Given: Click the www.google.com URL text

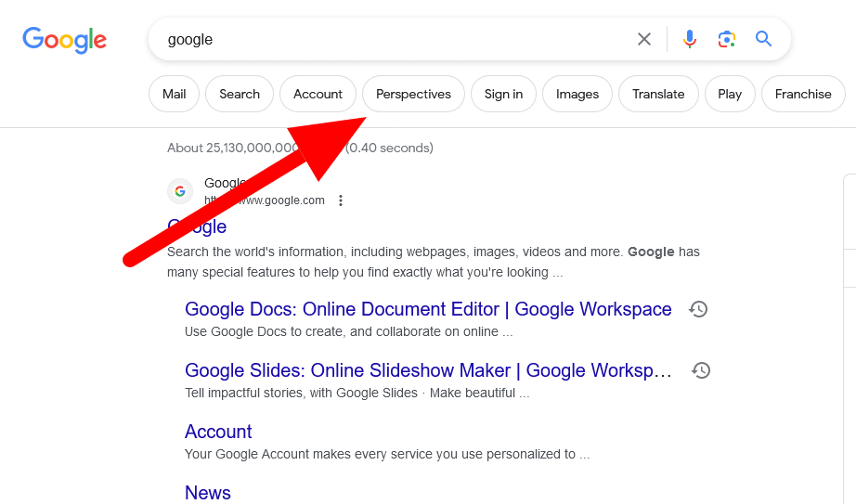Looking at the screenshot, I should click(265, 200).
